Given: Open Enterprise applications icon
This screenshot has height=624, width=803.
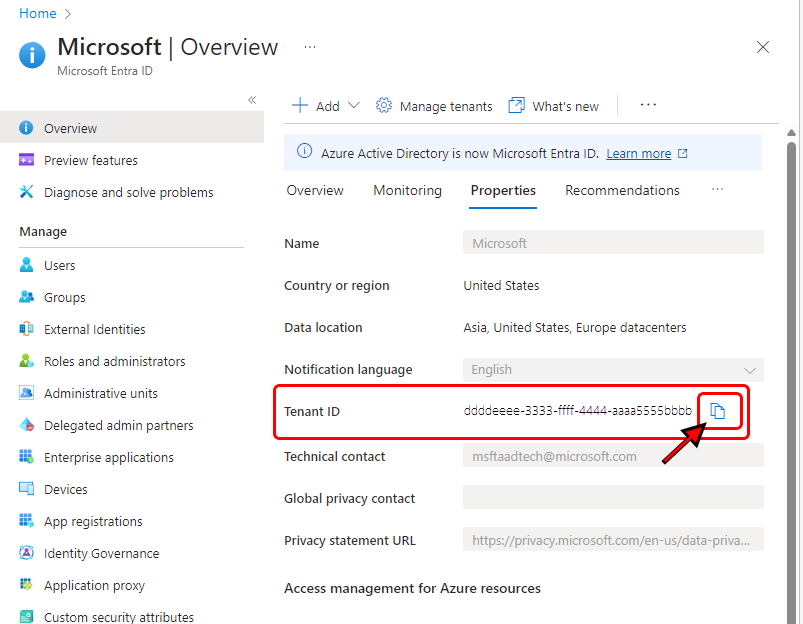Looking at the screenshot, I should click(27, 457).
